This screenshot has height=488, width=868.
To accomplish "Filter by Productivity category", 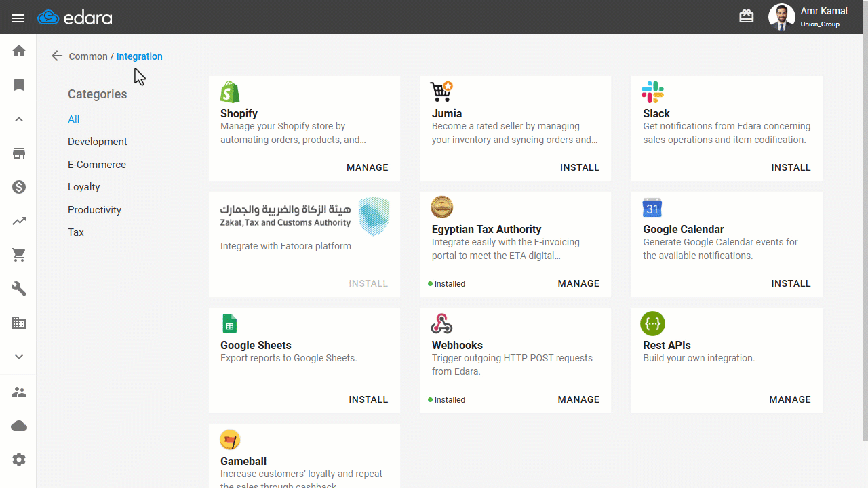I will tap(95, 210).
